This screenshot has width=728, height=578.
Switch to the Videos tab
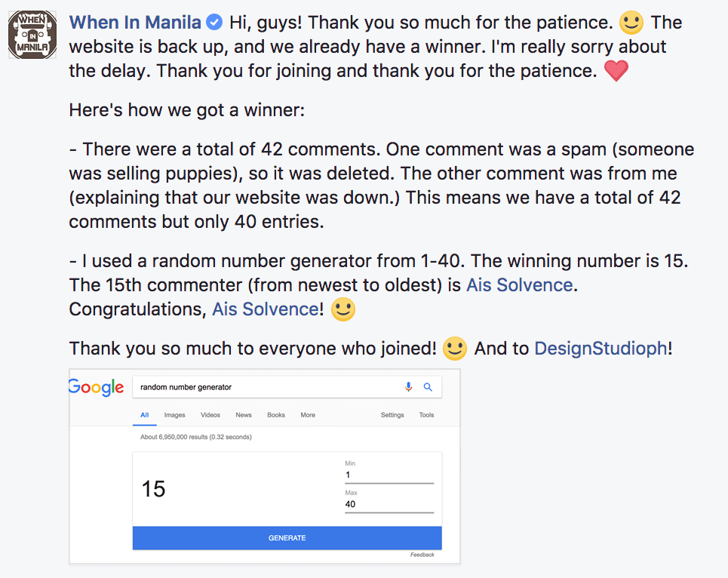(210, 415)
